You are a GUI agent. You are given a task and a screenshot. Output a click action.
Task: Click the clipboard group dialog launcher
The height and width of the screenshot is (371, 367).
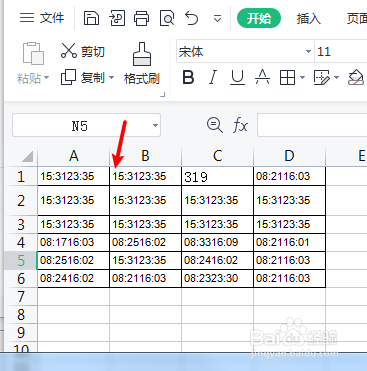pos(162,95)
